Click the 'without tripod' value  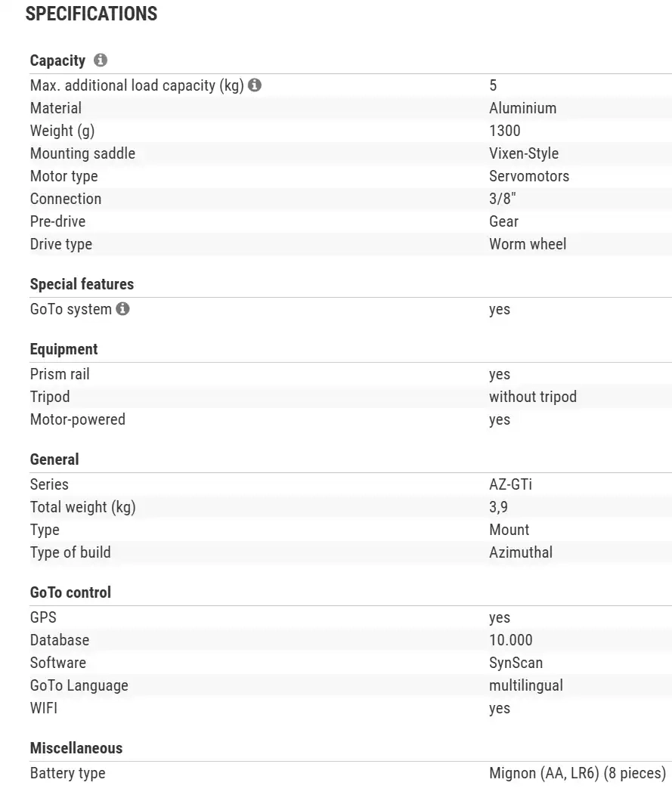point(533,397)
